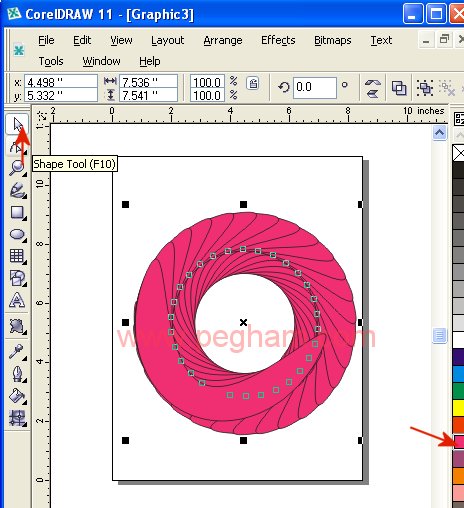Select the Interactive Blend tool

coord(17,326)
